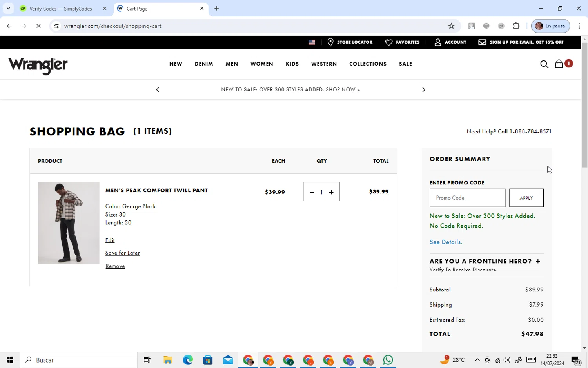
Task: Open the COLLECTIONS menu
Action: 368,64
